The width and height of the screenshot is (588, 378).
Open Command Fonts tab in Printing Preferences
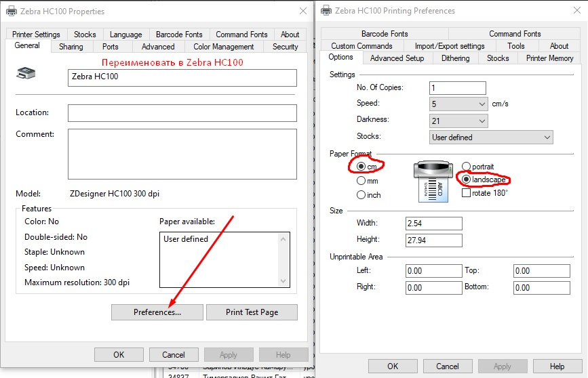point(515,34)
